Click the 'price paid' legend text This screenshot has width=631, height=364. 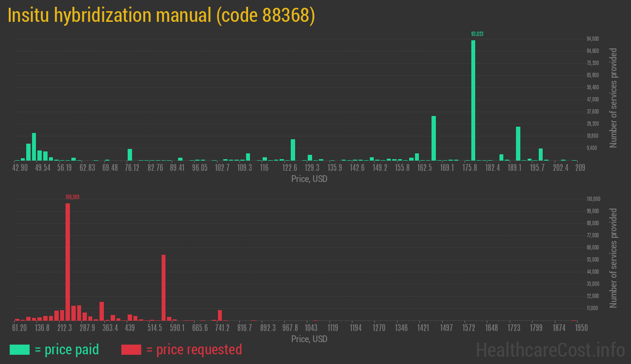(x=66, y=349)
